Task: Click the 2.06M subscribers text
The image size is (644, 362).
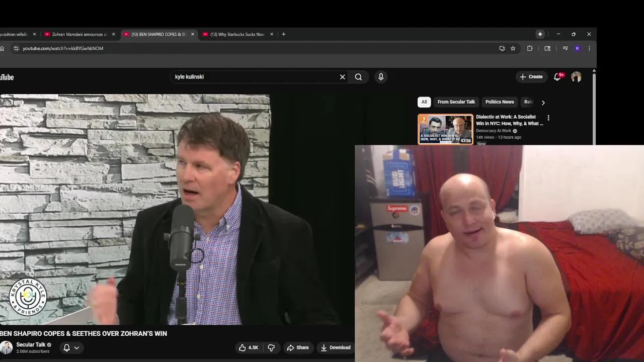Action: point(33,351)
